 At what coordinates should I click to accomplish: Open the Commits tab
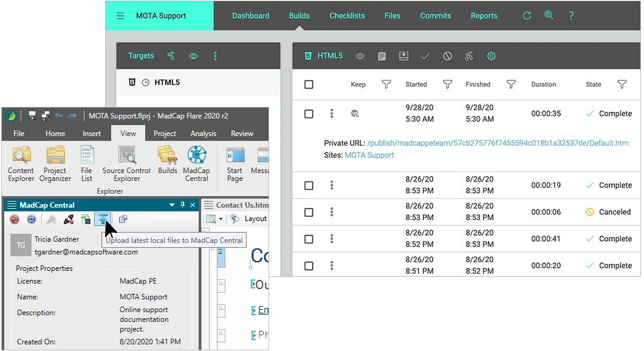[x=436, y=16]
